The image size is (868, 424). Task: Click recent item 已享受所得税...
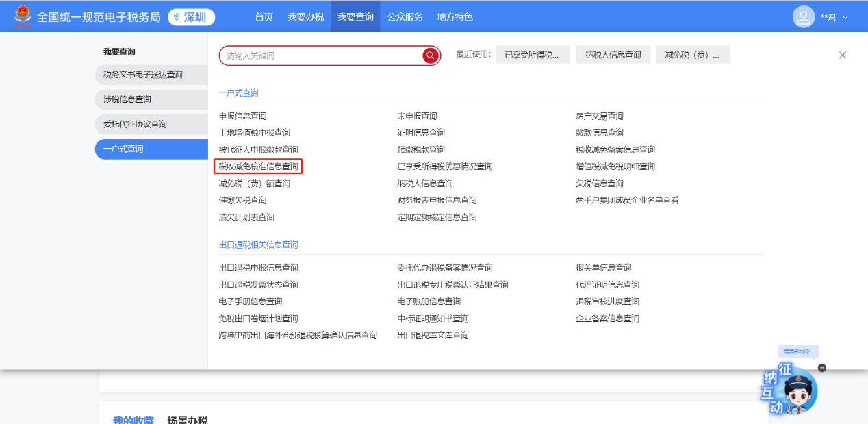coord(532,55)
